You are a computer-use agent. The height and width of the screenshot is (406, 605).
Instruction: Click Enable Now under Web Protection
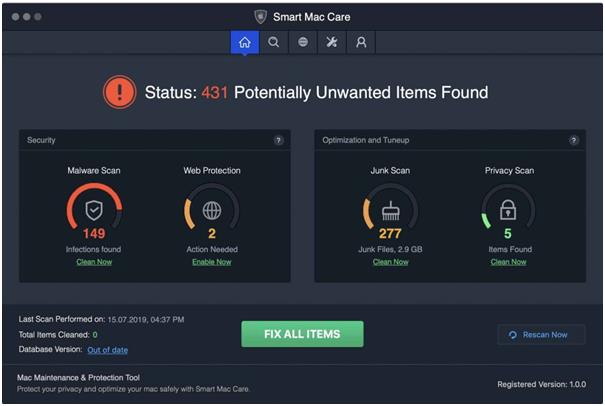(212, 262)
